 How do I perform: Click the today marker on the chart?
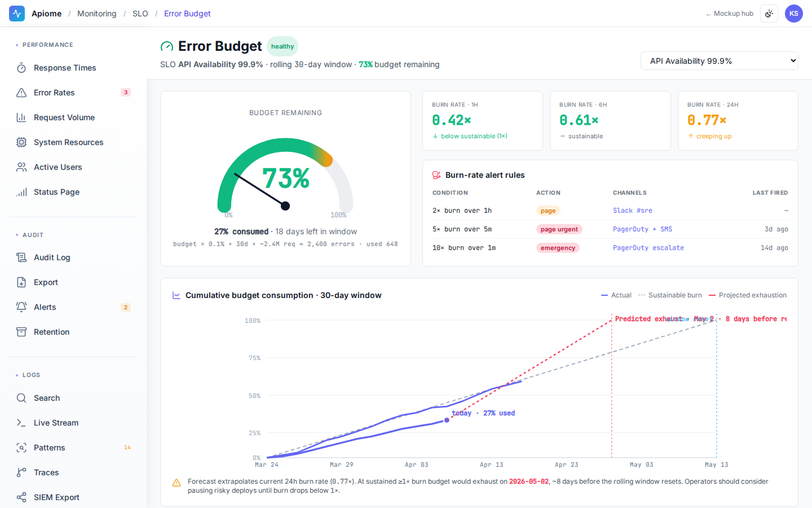pyautogui.click(x=447, y=420)
